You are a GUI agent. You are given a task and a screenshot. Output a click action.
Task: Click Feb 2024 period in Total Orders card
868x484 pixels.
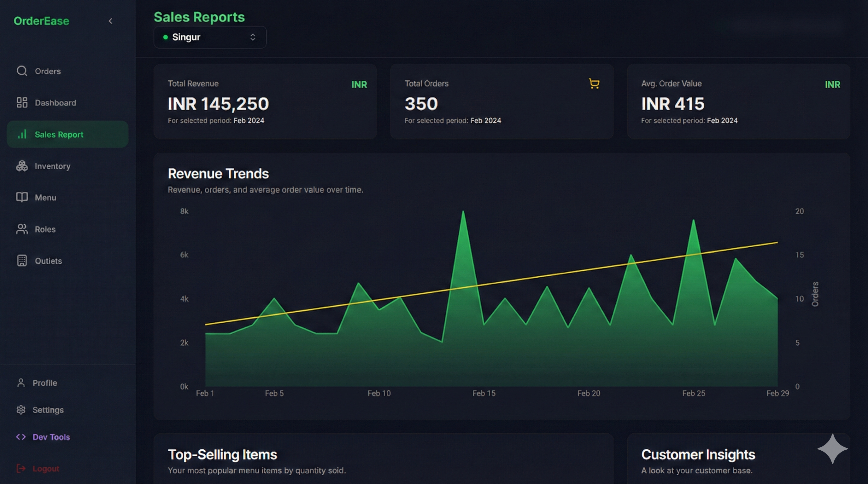(x=485, y=120)
